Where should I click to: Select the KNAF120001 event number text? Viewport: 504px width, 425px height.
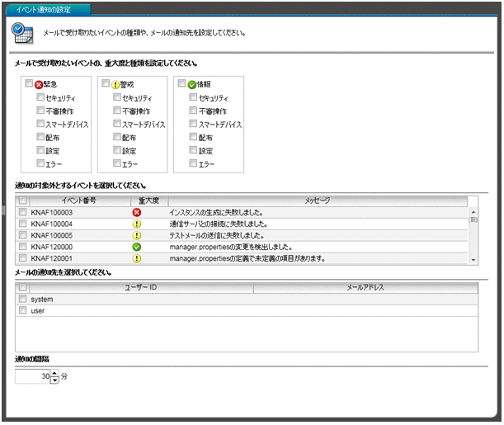point(51,258)
